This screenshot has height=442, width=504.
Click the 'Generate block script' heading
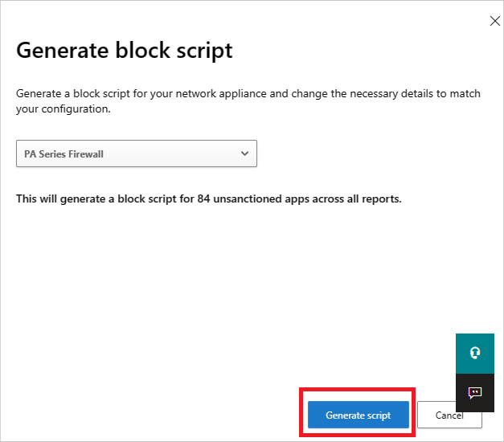click(x=125, y=51)
